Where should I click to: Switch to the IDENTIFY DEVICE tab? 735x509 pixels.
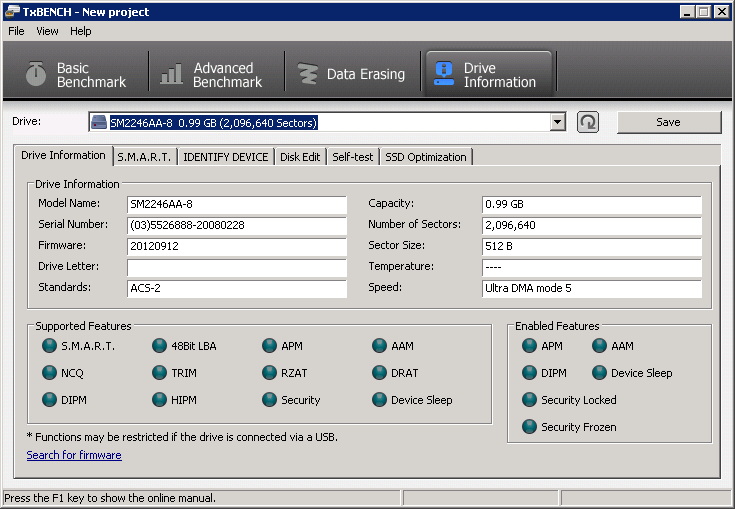[x=225, y=157]
